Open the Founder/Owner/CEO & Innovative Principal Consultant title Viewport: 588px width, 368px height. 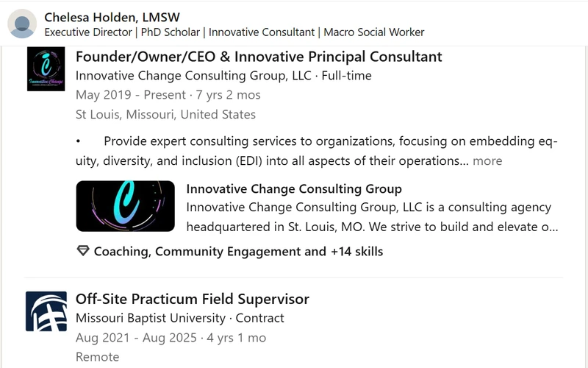point(259,57)
